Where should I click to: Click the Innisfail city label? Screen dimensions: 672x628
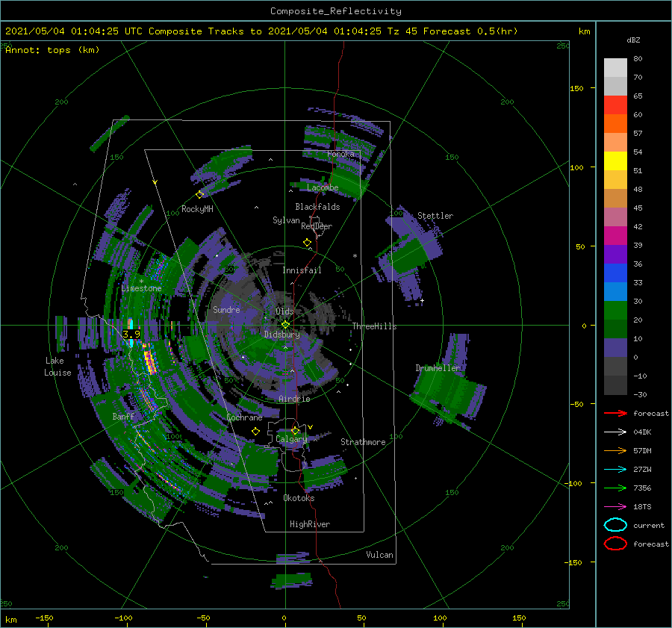(302, 270)
